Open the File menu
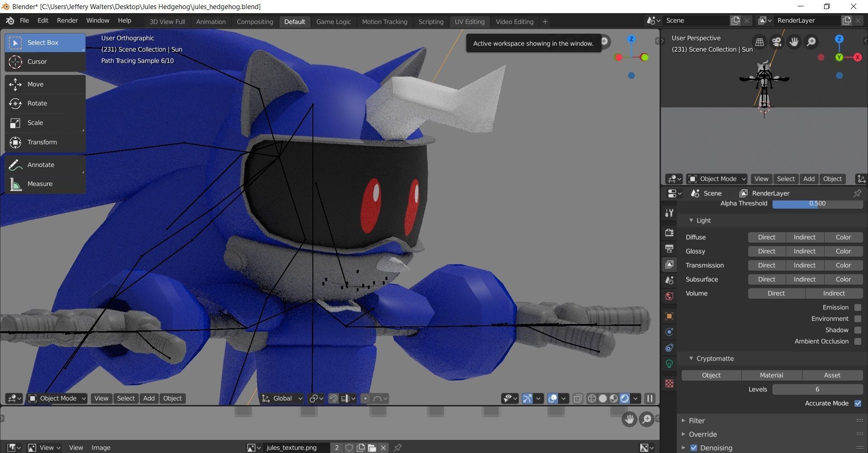The image size is (868, 453). pos(24,20)
